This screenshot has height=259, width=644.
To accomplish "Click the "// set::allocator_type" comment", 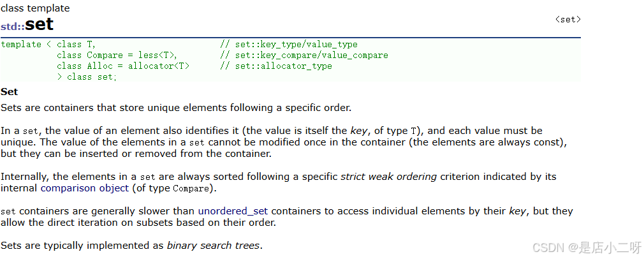I will pyautogui.click(x=275, y=66).
